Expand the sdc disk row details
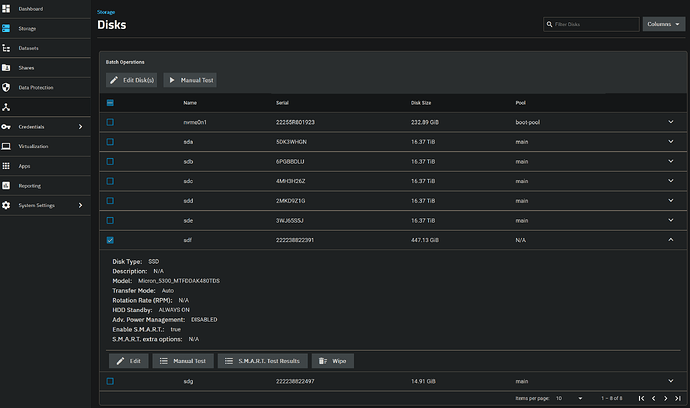 [671, 181]
